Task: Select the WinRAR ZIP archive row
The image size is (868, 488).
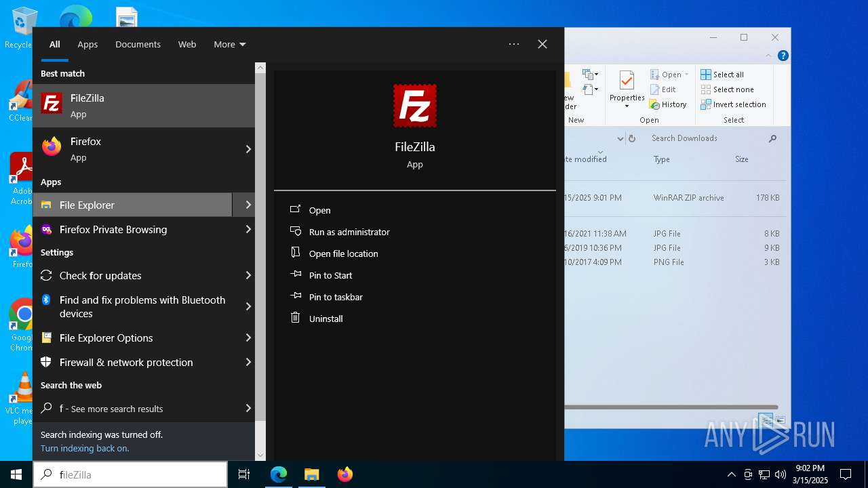Action: 675,198
